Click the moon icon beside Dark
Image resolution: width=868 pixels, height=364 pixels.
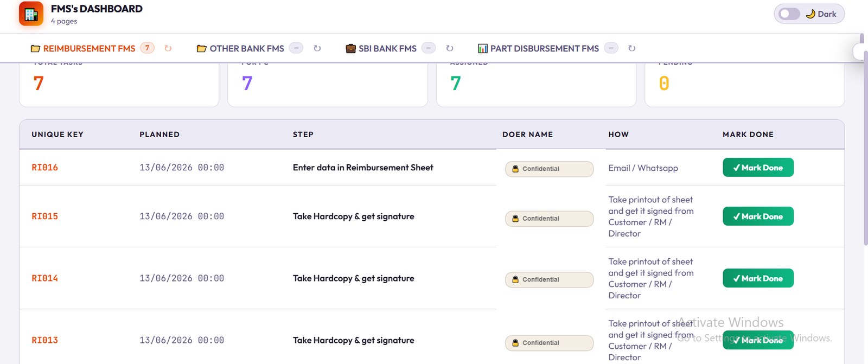point(810,14)
